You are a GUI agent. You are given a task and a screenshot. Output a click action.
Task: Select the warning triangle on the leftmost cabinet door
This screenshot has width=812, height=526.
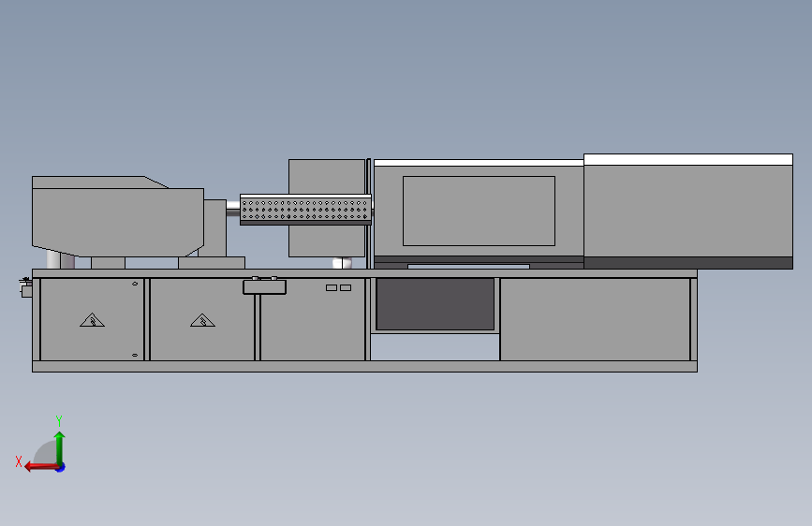92,320
